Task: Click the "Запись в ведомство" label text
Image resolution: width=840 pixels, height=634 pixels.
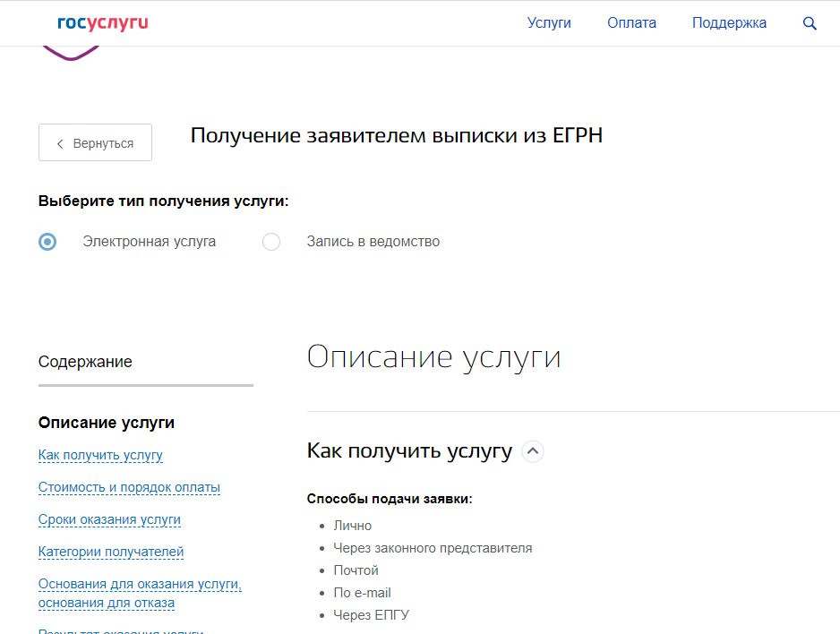Action: point(373,242)
